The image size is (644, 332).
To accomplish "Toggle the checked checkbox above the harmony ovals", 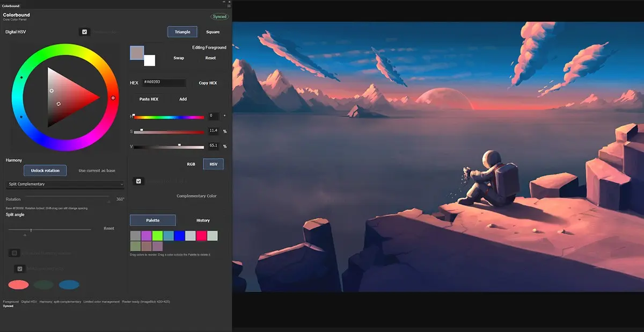I will pyautogui.click(x=20, y=269).
